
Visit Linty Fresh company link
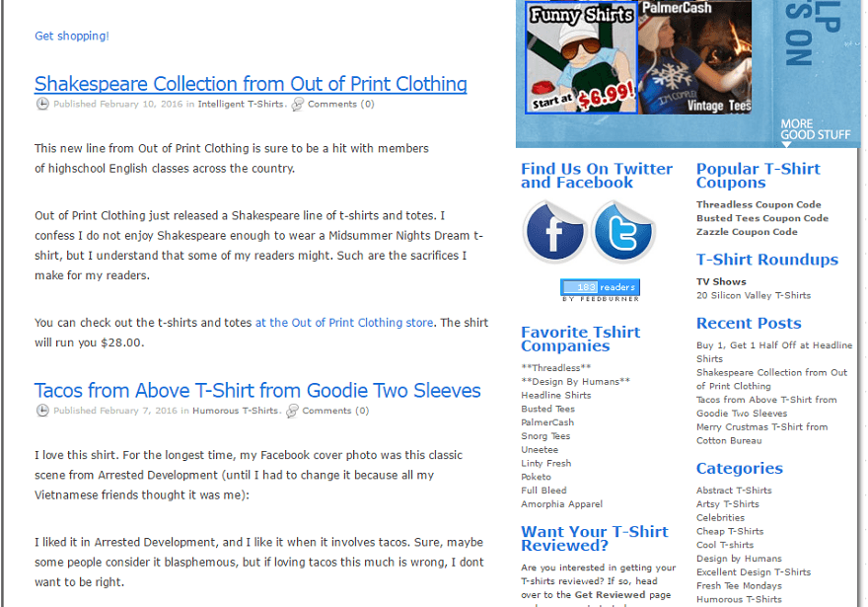545,463
